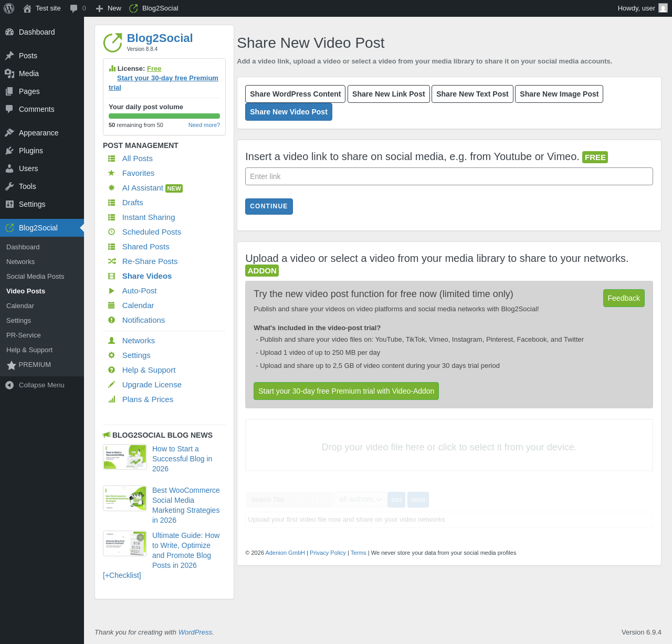Image resolution: width=672 pixels, height=644 pixels.
Task: Open the Privacy Policy footer link
Action: click(x=328, y=553)
